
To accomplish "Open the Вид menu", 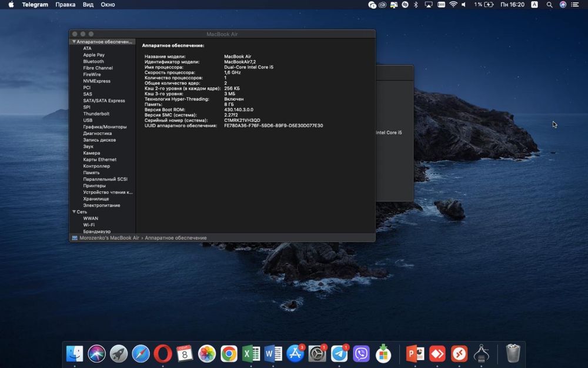I will pos(88,5).
